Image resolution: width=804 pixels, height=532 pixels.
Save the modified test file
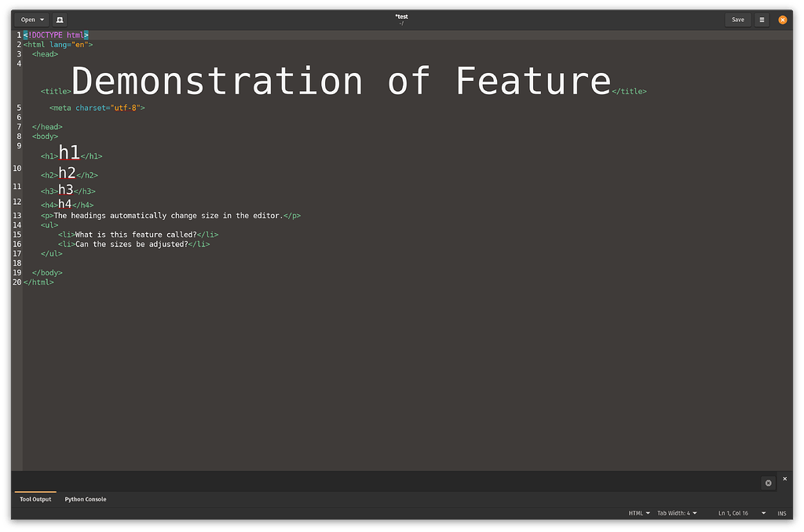click(x=737, y=19)
